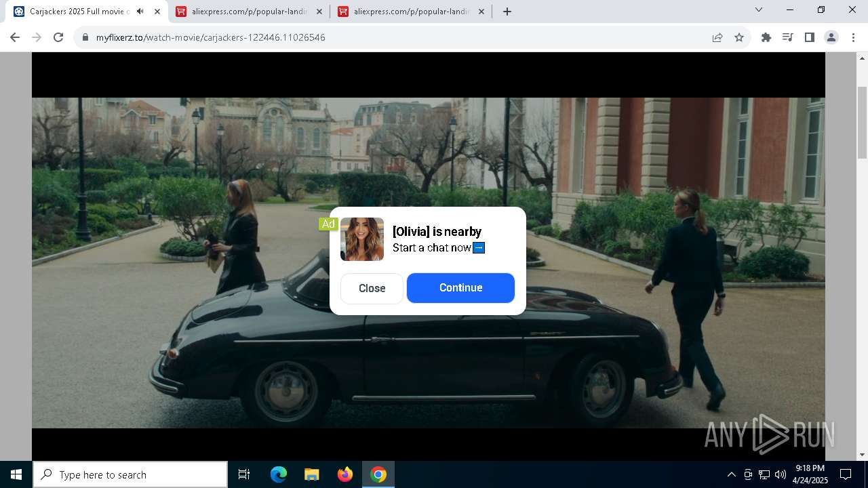
Task: Open the media controls icon in toolbar
Action: pos(788,37)
